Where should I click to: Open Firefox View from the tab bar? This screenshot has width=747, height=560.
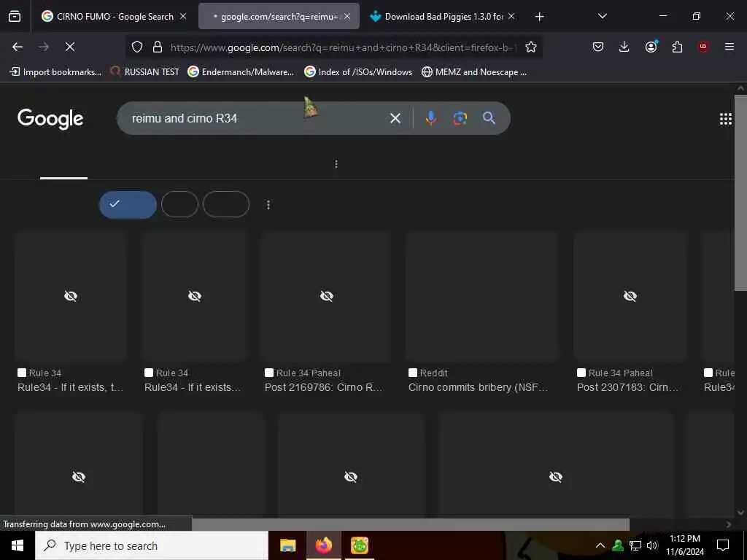point(15,17)
